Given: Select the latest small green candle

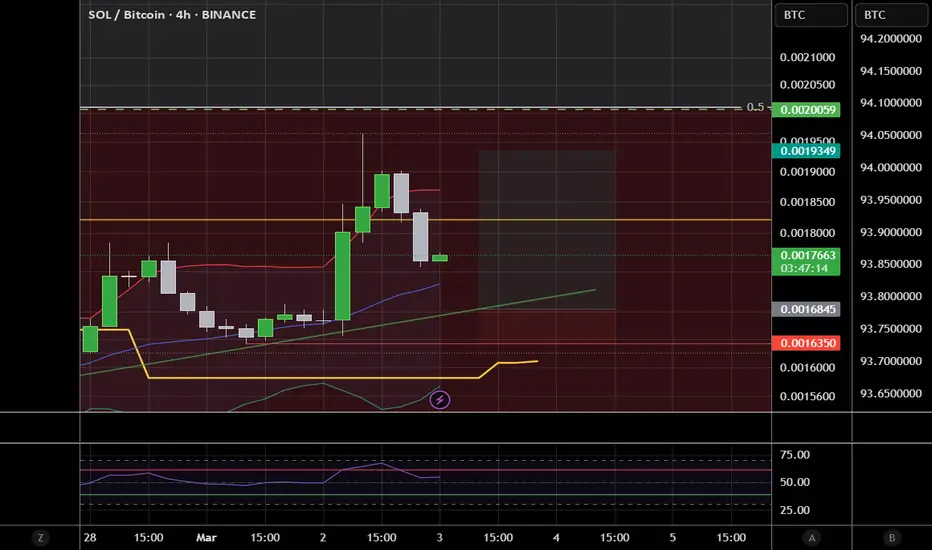Looking at the screenshot, I should pyautogui.click(x=440, y=258).
